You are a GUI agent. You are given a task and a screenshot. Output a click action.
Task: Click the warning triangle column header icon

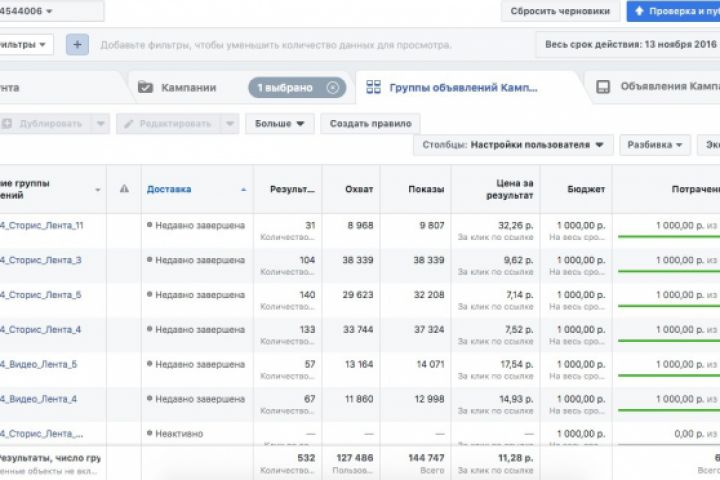click(124, 189)
